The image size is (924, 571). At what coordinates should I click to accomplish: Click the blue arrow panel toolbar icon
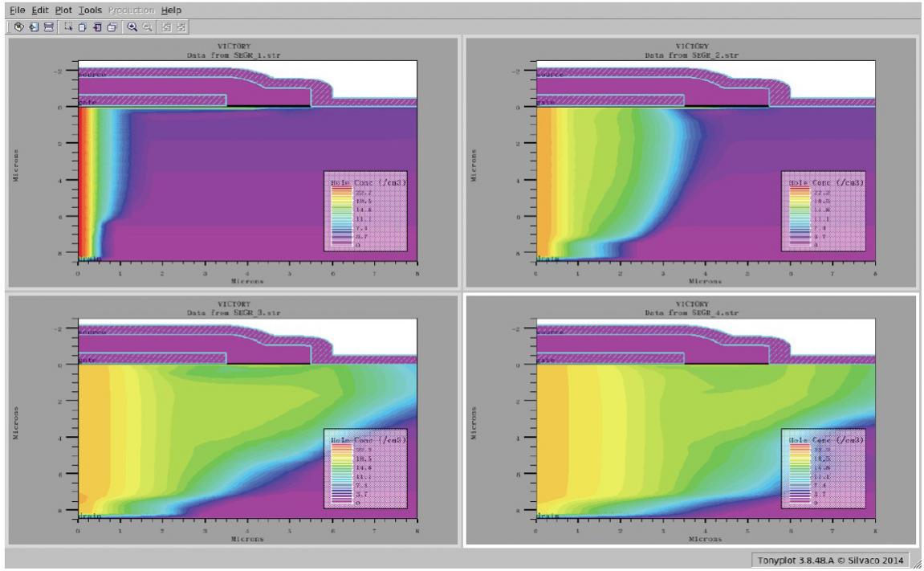tap(34, 27)
